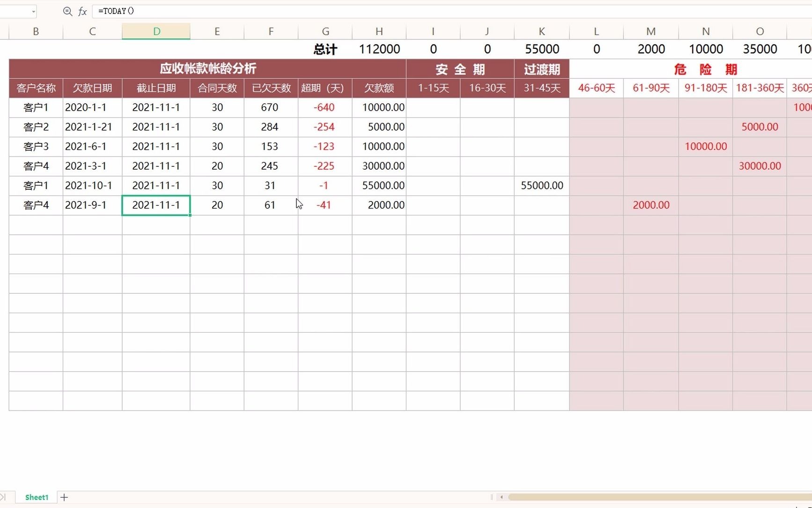Click the 181-360天 heading cell
The height and width of the screenshot is (508, 812).
click(760, 88)
